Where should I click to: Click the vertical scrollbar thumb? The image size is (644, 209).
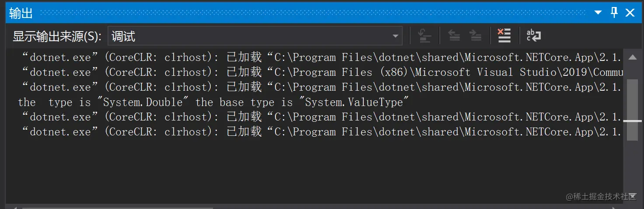coord(632,110)
